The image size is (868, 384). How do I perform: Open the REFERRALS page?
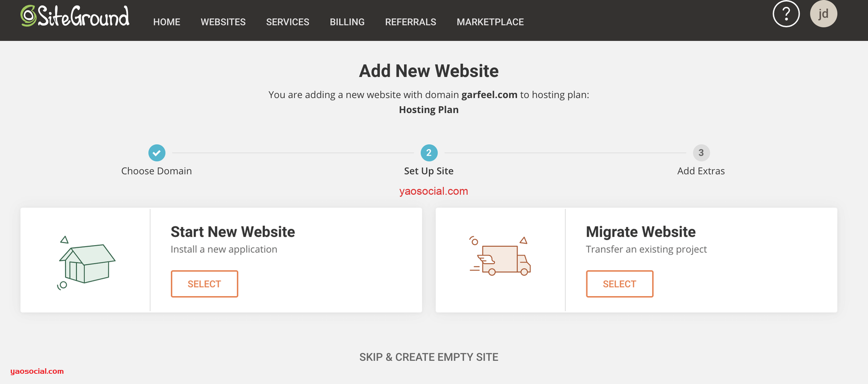(x=411, y=22)
